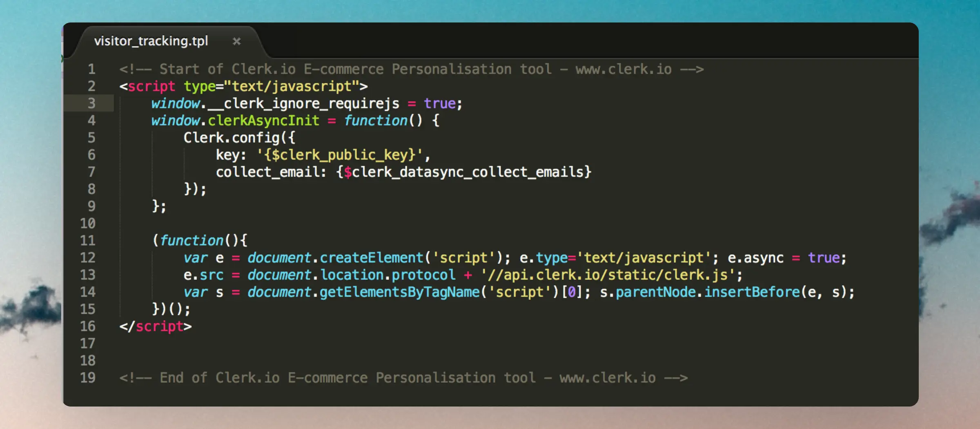Image resolution: width=980 pixels, height=429 pixels.
Task: Close the visitor_tracking.tpl tab
Action: click(236, 41)
